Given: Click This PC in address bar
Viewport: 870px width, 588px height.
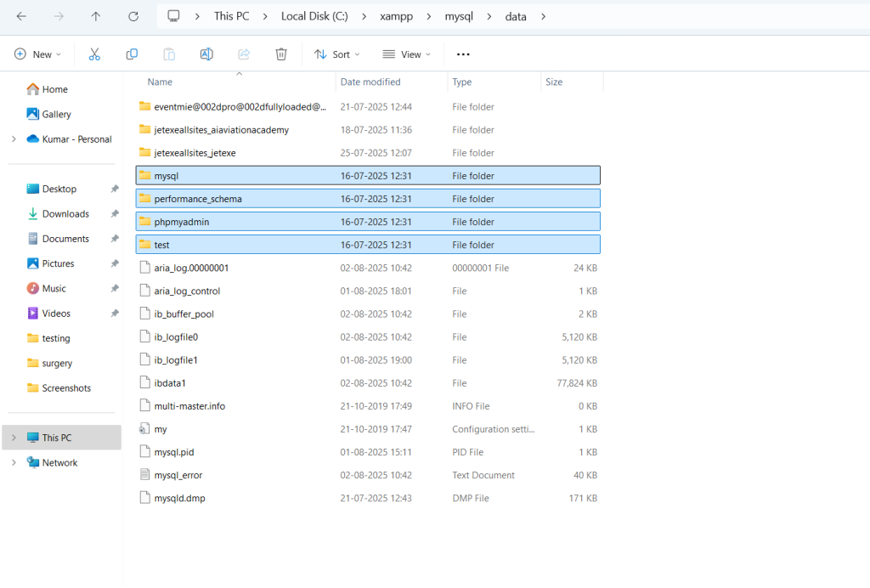Looking at the screenshot, I should [231, 17].
